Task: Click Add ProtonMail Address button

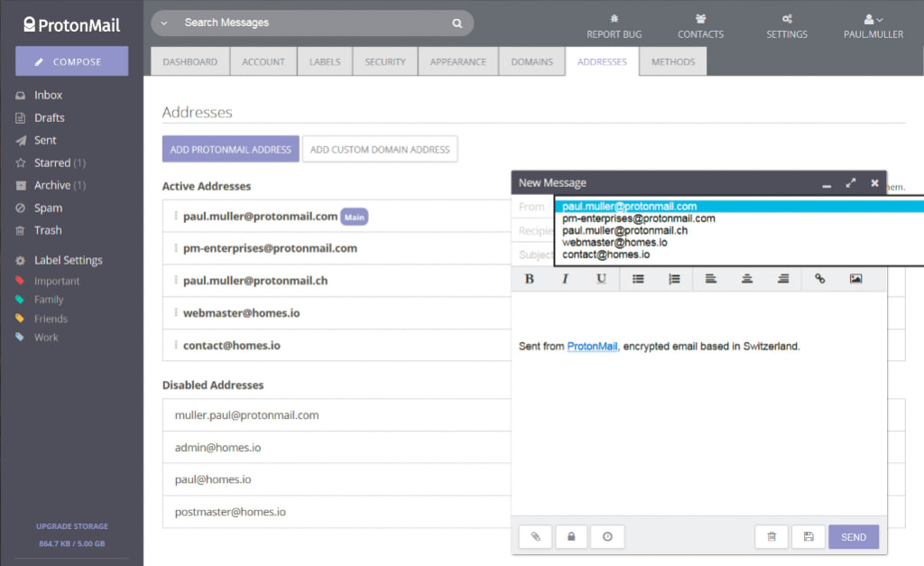Action: point(230,149)
